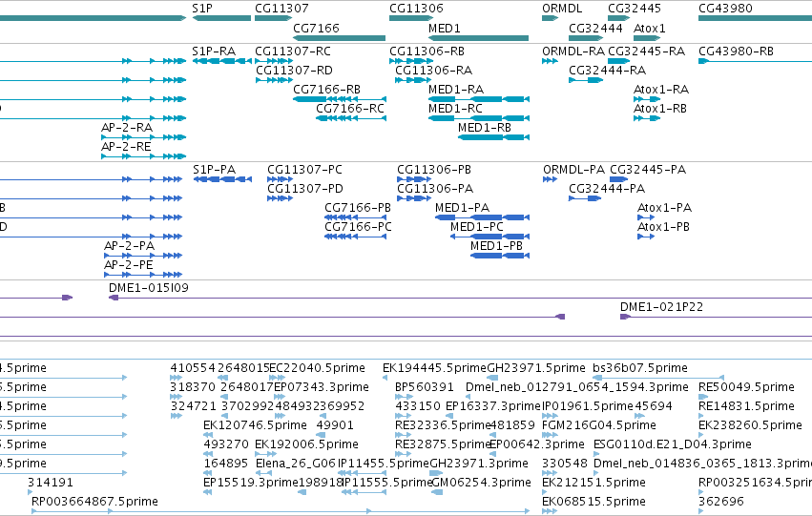Select the EK194445.5prime EST

pos(385,378)
